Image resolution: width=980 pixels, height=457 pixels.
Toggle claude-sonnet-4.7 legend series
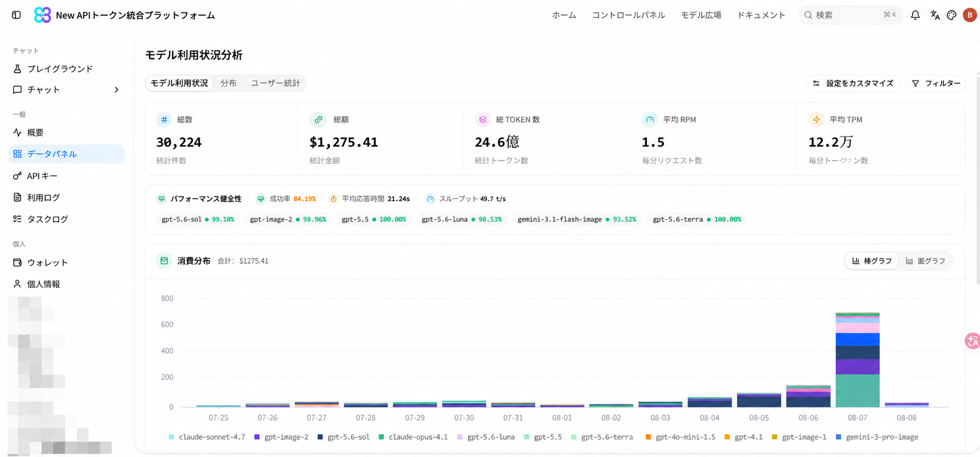tap(207, 437)
